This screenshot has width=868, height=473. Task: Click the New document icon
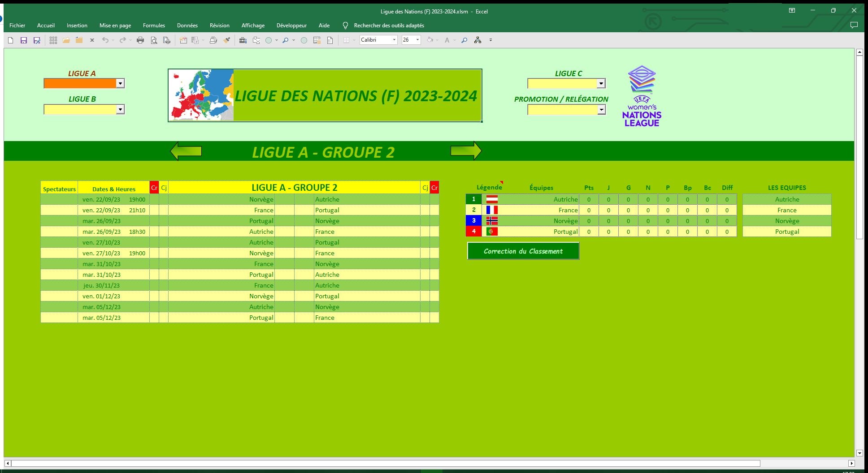tap(11, 40)
